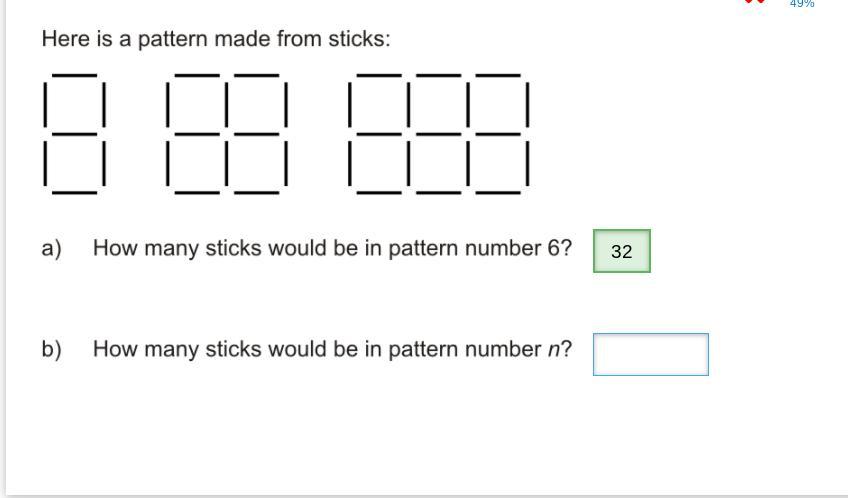The width and height of the screenshot is (848, 498).
Task: Click the question text about pattern number 6
Action: pos(332,248)
